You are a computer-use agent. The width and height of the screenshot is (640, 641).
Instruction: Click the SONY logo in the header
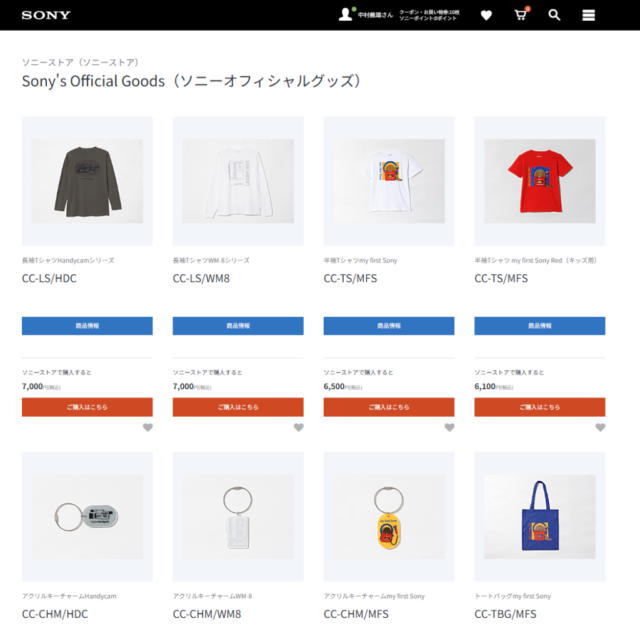click(46, 15)
